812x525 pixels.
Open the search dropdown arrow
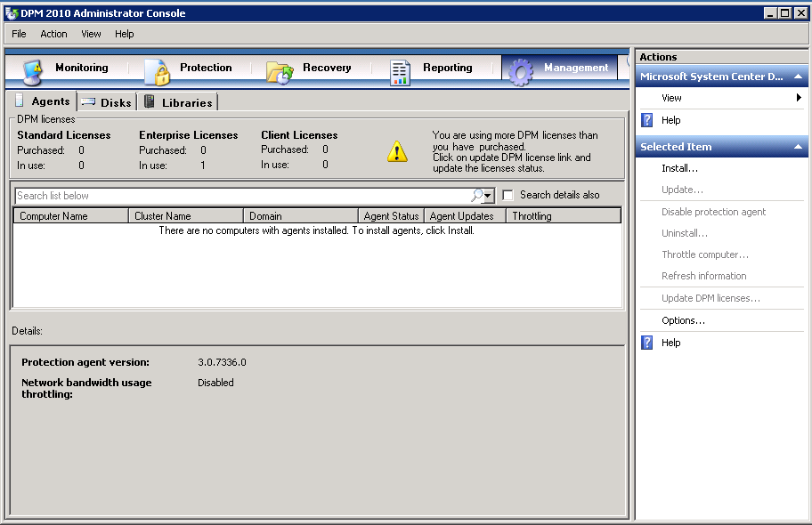[488, 196]
